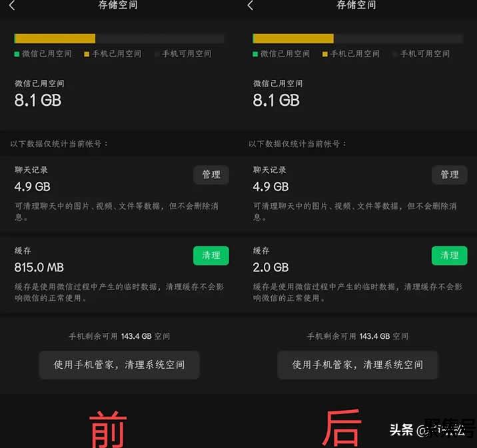Click 4.9 GB chat records value, left screen

point(32,186)
